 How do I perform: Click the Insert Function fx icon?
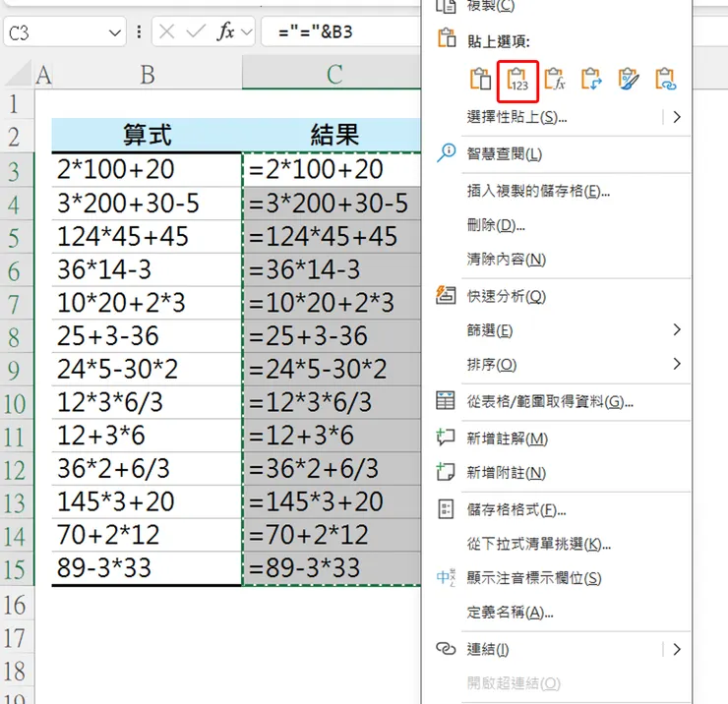click(225, 31)
